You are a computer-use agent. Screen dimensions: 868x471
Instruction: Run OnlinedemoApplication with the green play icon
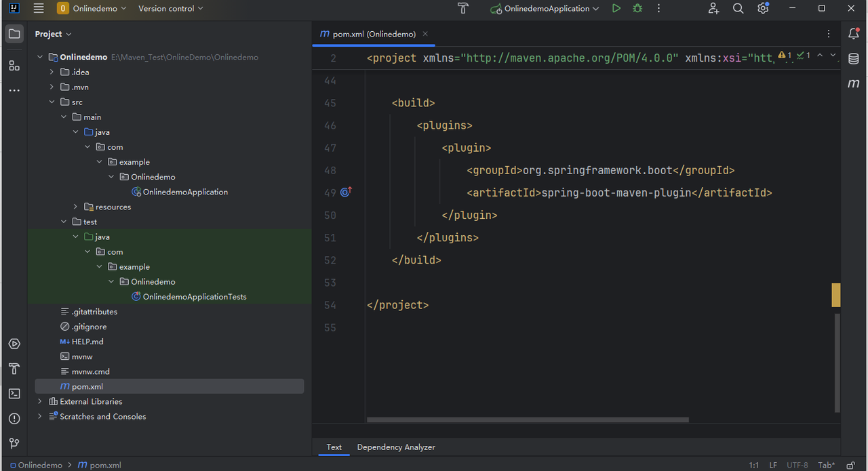coord(616,9)
